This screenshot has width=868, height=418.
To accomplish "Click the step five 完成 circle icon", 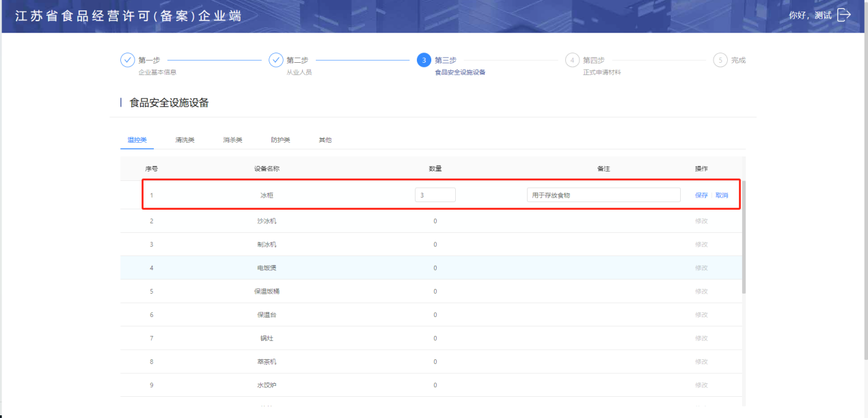I will 720,60.
